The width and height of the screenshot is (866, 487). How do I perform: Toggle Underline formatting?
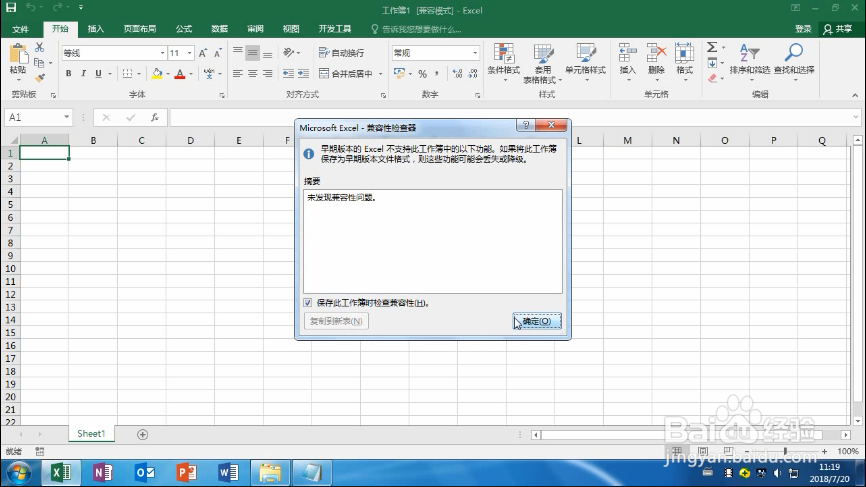(x=98, y=73)
